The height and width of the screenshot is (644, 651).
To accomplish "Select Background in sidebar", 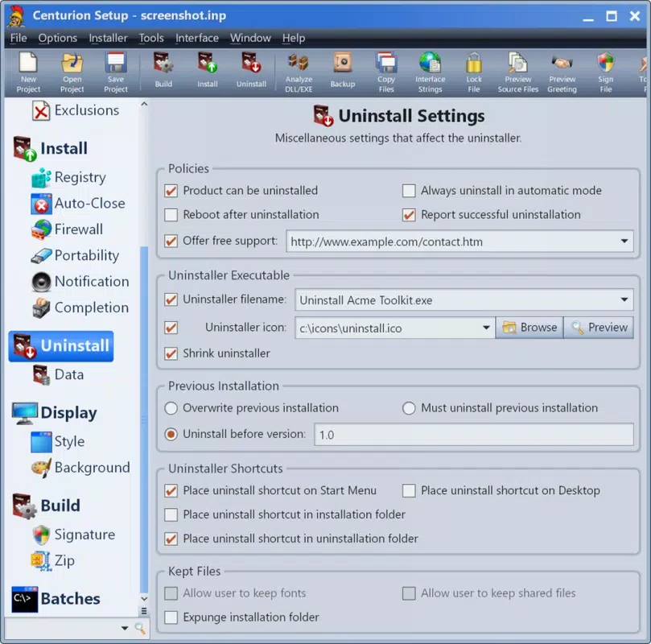I will click(x=80, y=468).
